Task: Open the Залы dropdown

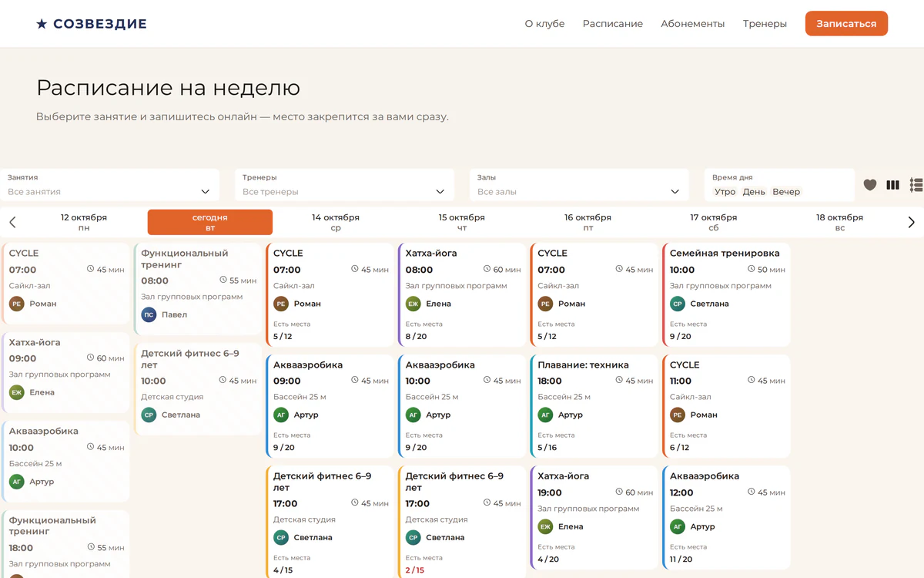Action: pos(579,185)
